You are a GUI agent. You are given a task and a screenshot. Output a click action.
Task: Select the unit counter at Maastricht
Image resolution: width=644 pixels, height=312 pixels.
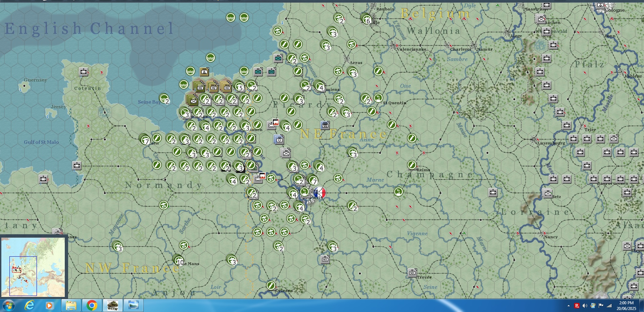pos(547,5)
